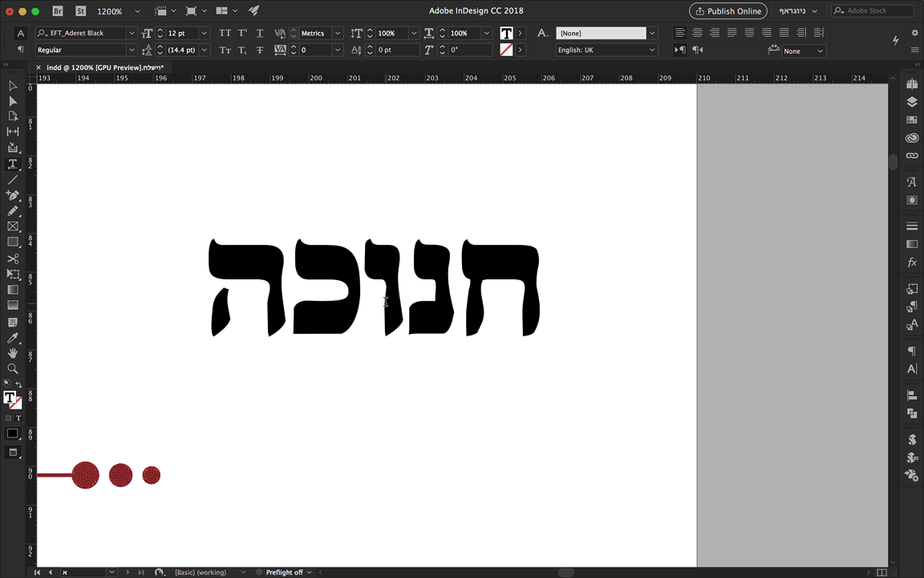Select the Type tool
This screenshot has height=578, width=924.
(x=12, y=164)
